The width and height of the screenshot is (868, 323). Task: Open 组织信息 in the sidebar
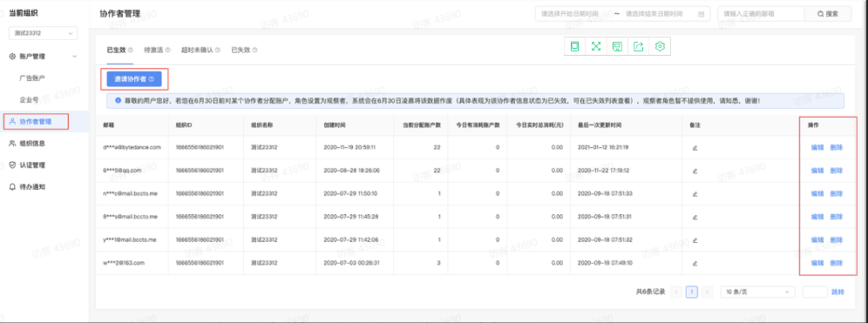point(32,144)
